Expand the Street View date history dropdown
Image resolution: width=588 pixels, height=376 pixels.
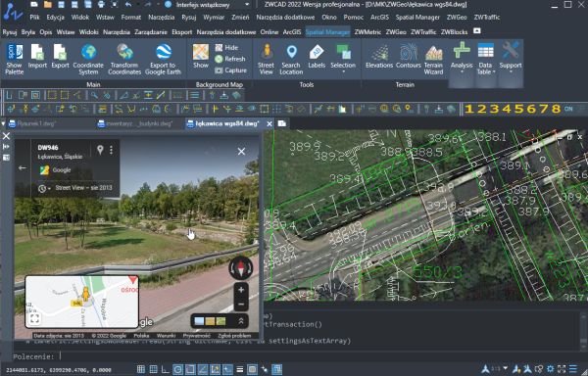44,188
